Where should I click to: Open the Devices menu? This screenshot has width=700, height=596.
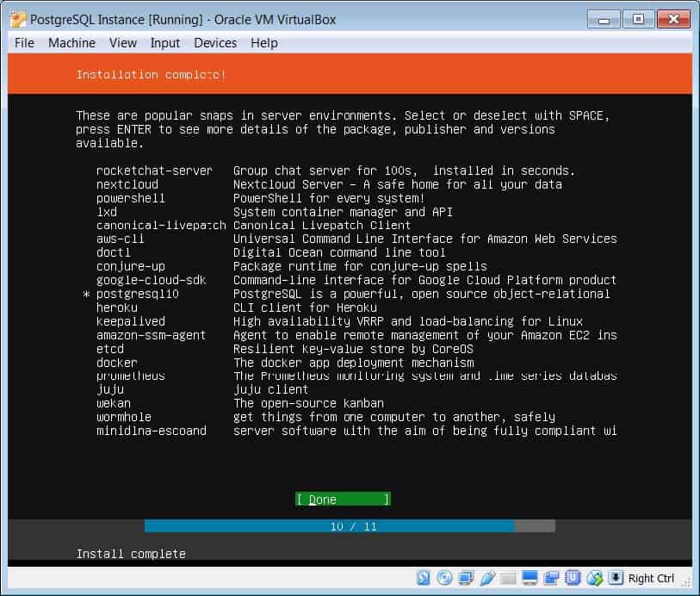pos(215,43)
